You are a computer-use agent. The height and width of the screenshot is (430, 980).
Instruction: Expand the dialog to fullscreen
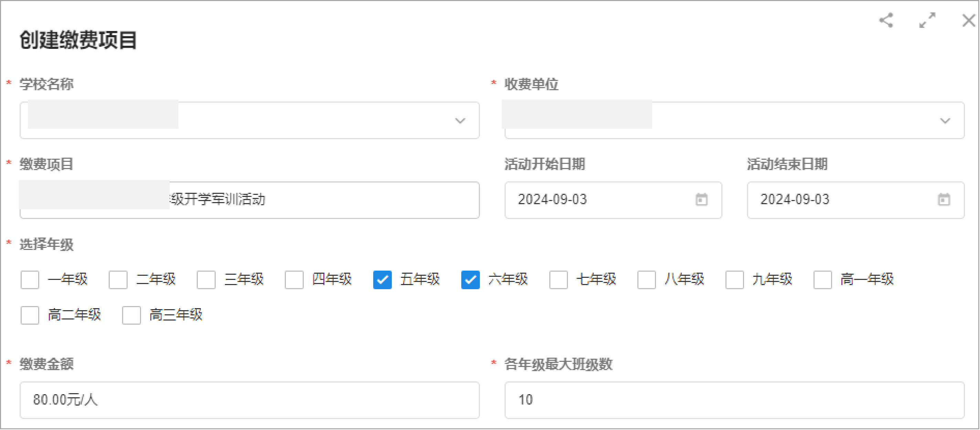(x=927, y=21)
